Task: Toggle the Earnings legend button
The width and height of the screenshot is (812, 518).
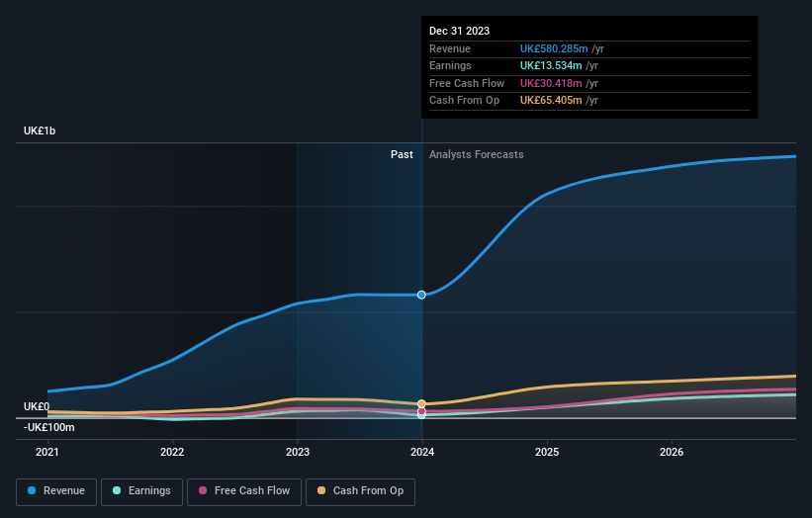Action: point(141,491)
